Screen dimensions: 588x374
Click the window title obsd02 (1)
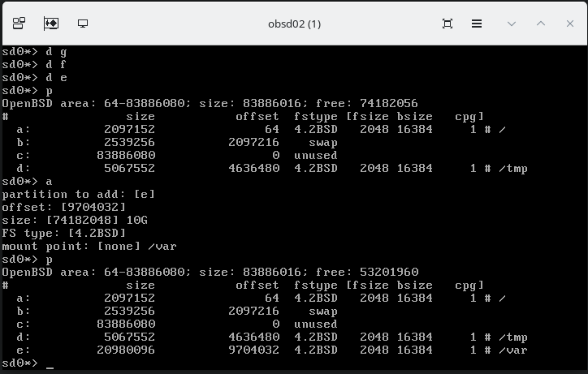tap(294, 24)
